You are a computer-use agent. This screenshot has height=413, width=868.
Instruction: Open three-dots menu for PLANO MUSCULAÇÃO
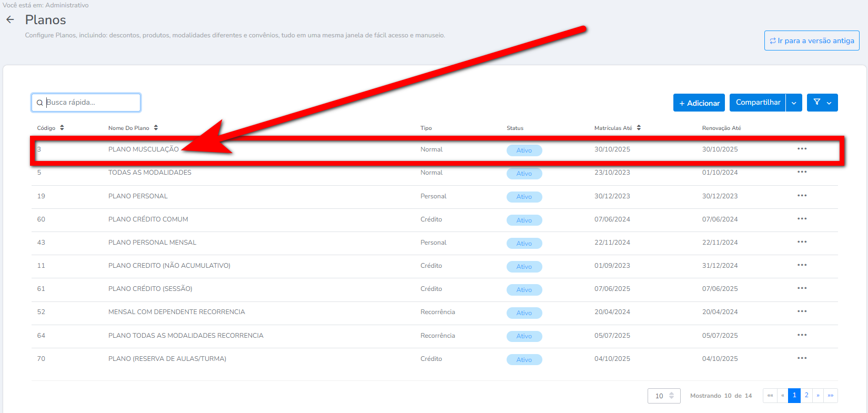[x=802, y=149]
